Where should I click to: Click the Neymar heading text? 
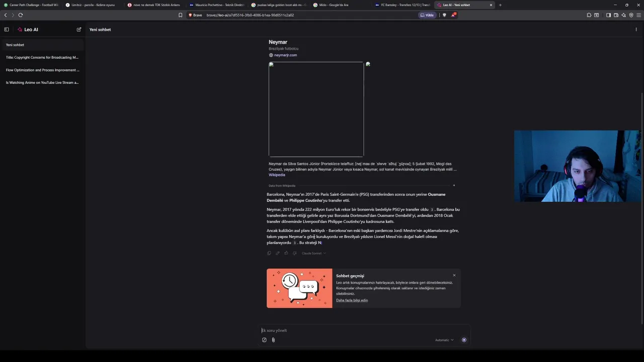(278, 42)
